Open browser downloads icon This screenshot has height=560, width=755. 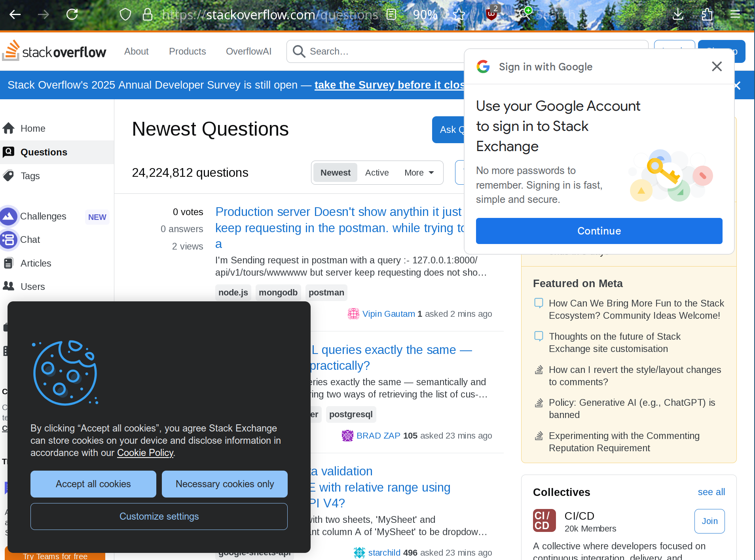tap(678, 15)
